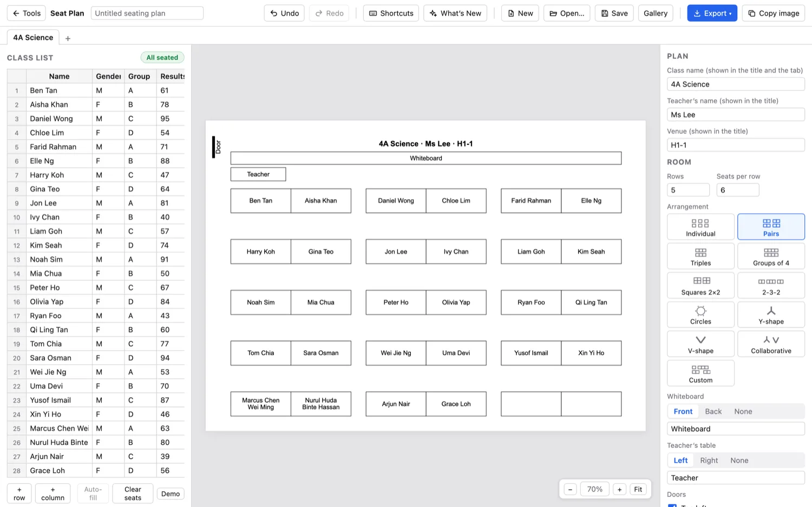Open the Export dropdown
The height and width of the screenshot is (507, 812).
tap(712, 13)
